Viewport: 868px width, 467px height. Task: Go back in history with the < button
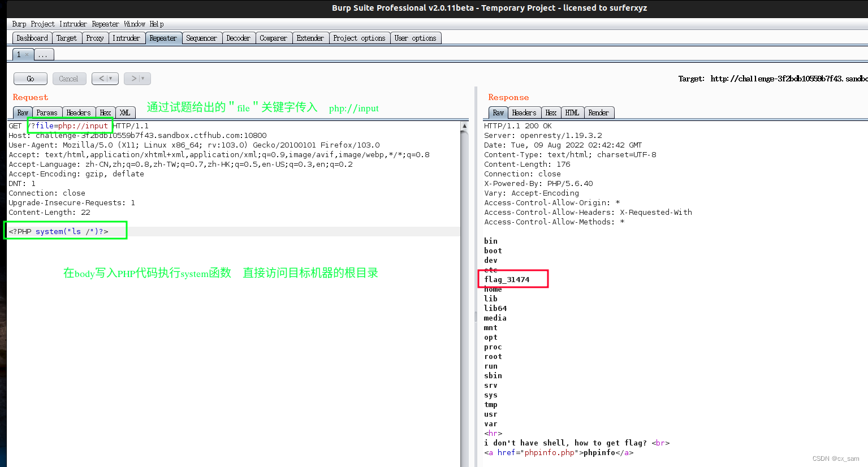tap(102, 79)
